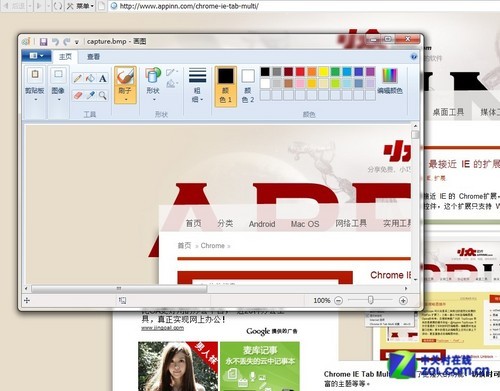This screenshot has width=500, height=391.
Task: Select the 刷子 brush tool icon
Action: 125,77
